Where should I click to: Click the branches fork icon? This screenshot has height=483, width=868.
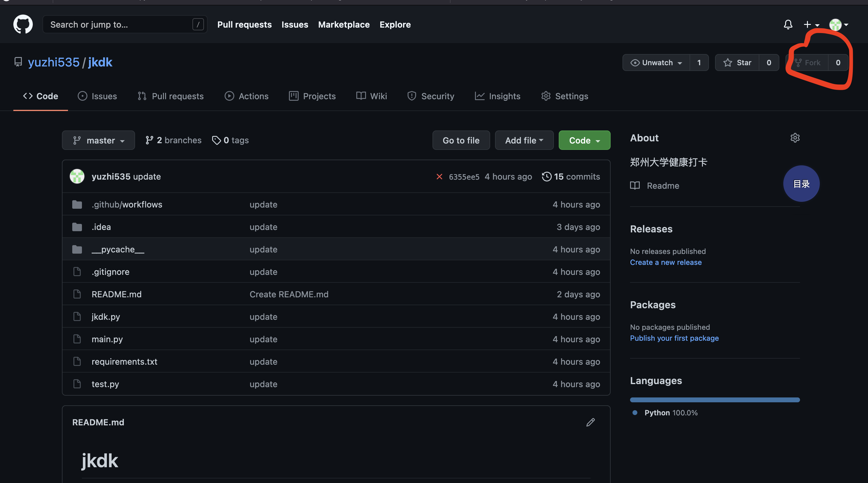point(149,140)
